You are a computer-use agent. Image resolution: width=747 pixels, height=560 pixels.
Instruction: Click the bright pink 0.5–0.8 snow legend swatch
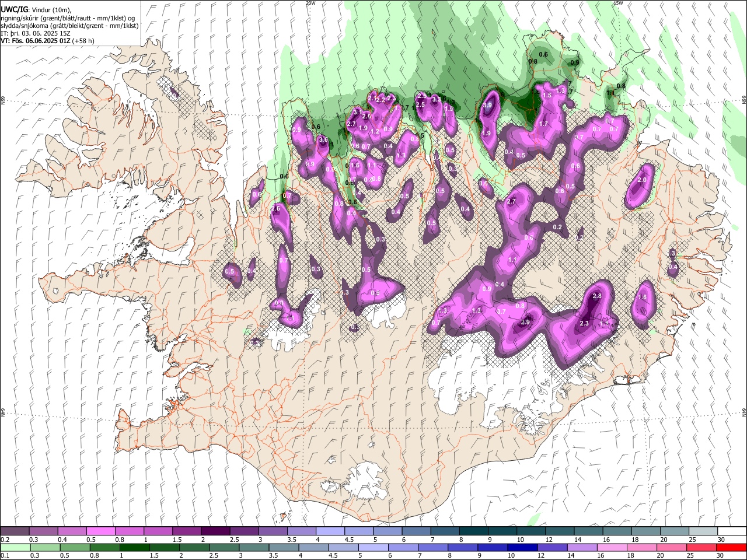point(100,531)
